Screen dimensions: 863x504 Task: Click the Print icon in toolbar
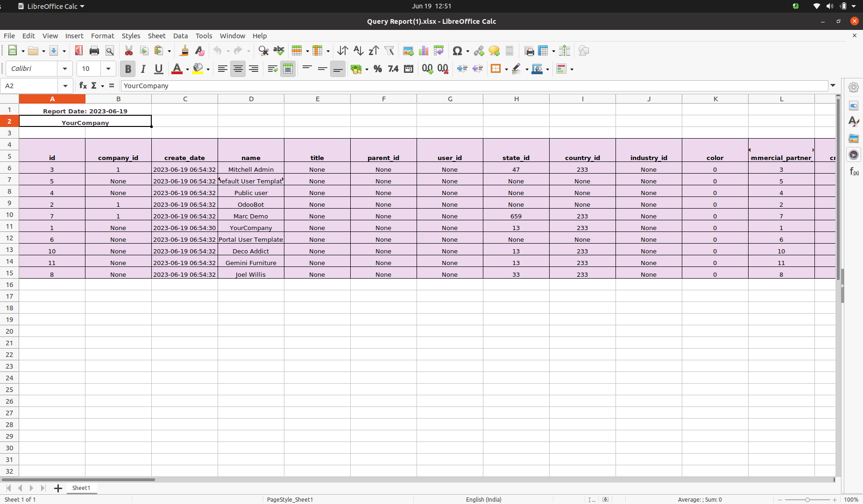click(94, 51)
